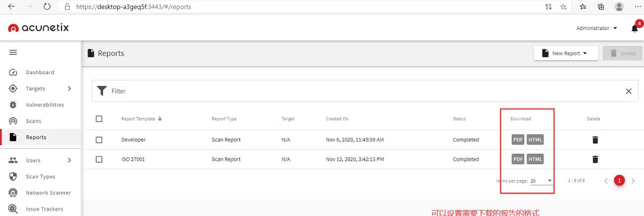Check the Developer report row checkbox
644x216 pixels.
pos(99,140)
